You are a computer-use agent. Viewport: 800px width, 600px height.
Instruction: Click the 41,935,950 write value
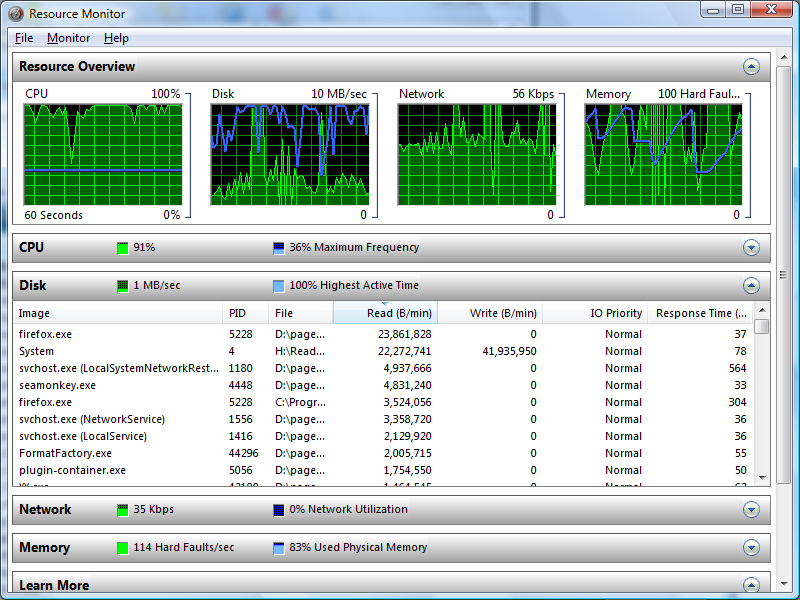click(x=509, y=351)
